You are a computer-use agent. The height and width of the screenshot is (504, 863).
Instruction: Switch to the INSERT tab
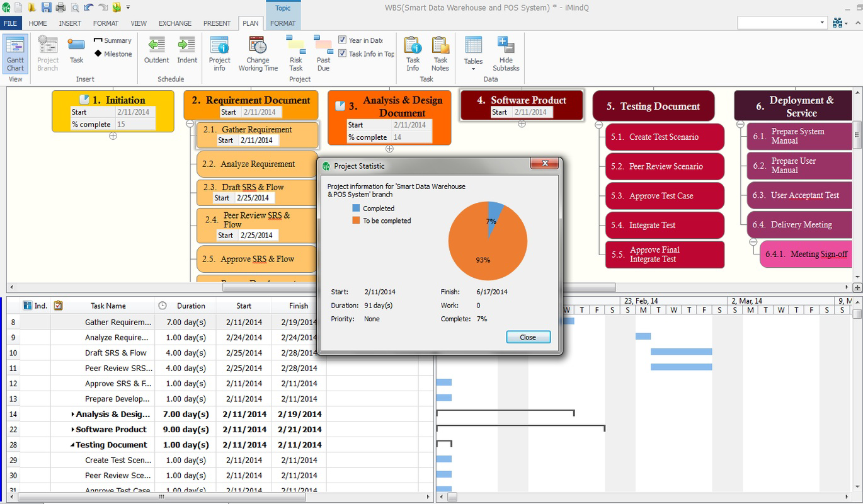click(x=70, y=23)
